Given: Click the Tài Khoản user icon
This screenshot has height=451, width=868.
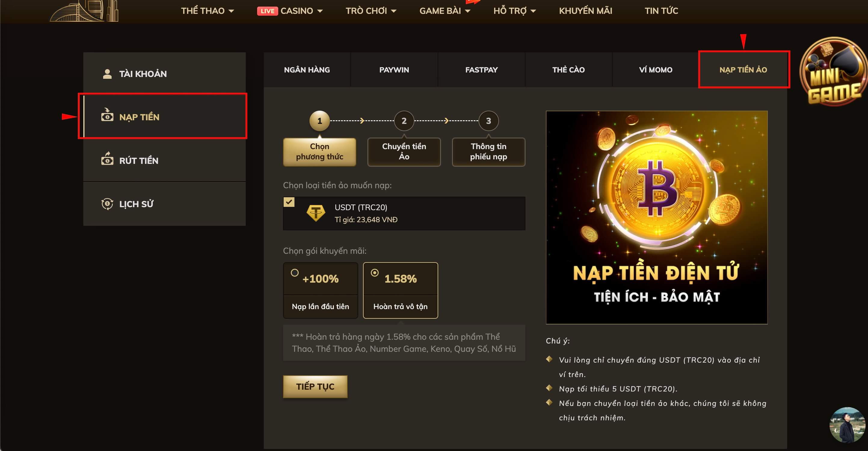Looking at the screenshot, I should coord(107,74).
